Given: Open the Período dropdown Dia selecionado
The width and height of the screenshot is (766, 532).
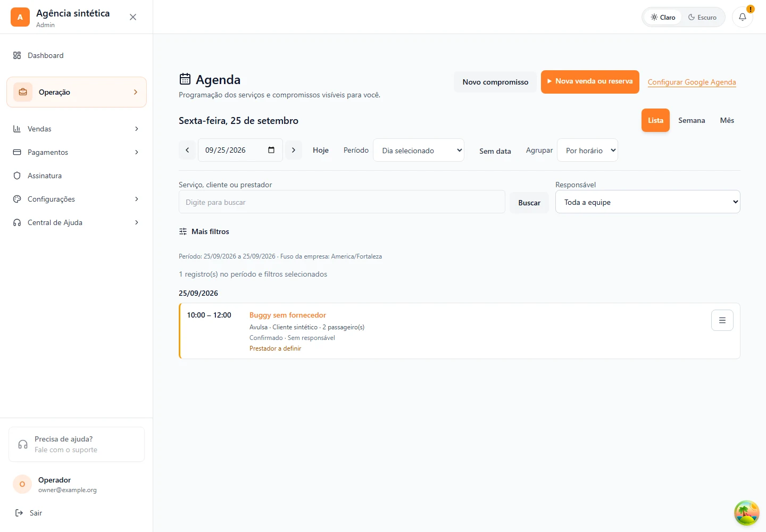Looking at the screenshot, I should pos(419,150).
